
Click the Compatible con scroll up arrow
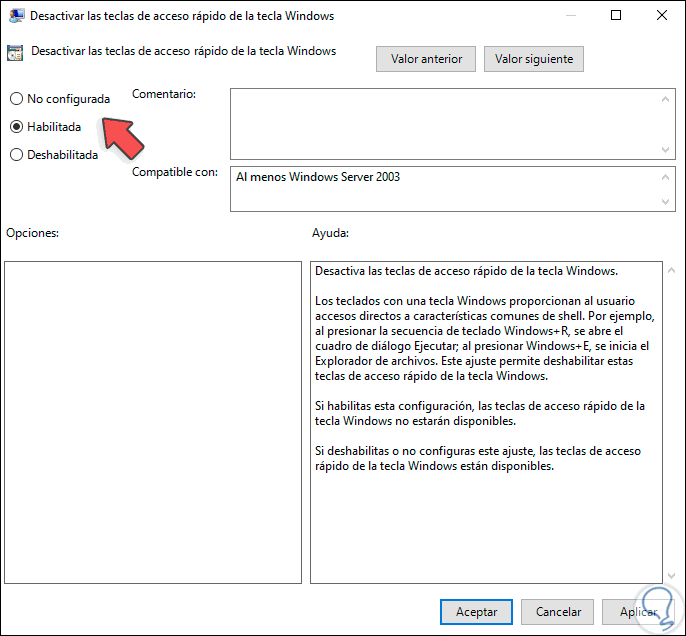[665, 177]
